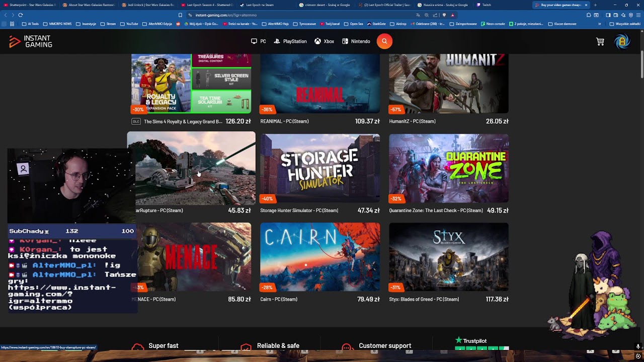
Task: Select Nintendo platform menu
Action: click(x=356, y=41)
